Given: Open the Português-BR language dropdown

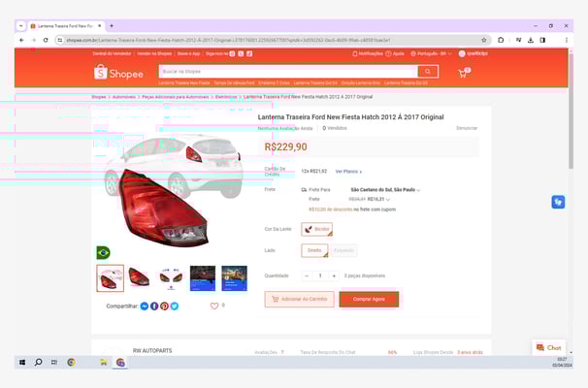Looking at the screenshot, I should pos(431,53).
